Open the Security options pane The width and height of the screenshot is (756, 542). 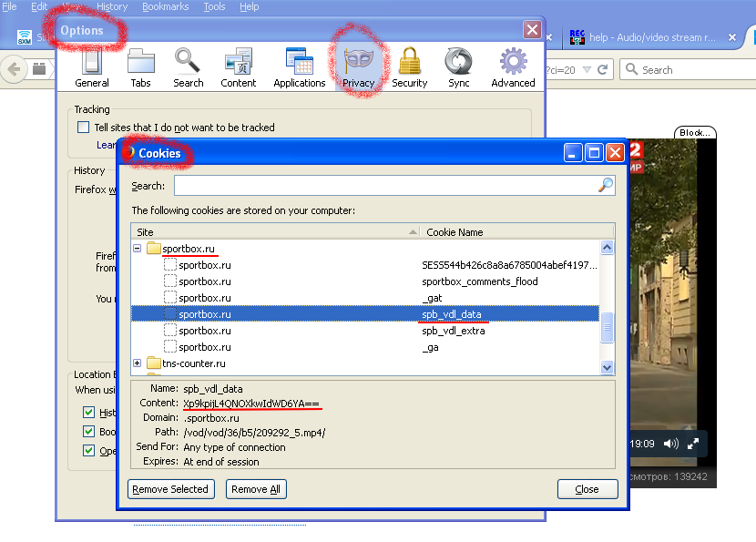(x=409, y=68)
